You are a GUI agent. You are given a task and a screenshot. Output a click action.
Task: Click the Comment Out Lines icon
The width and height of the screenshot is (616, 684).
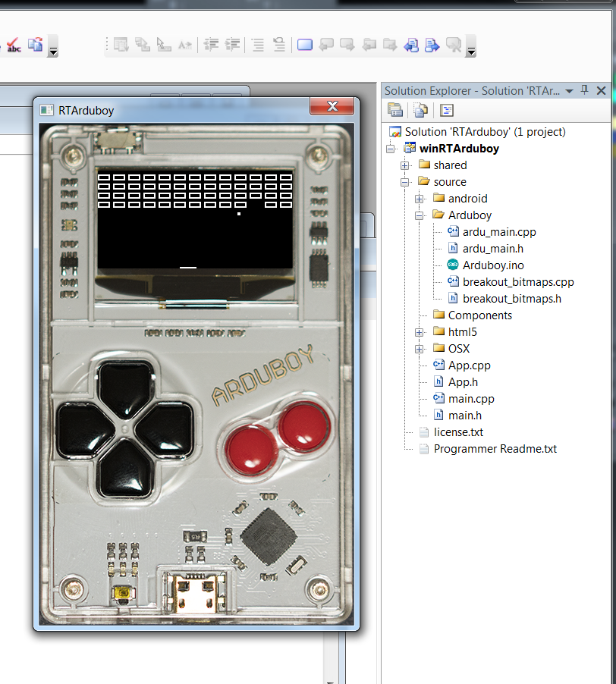coord(259,45)
